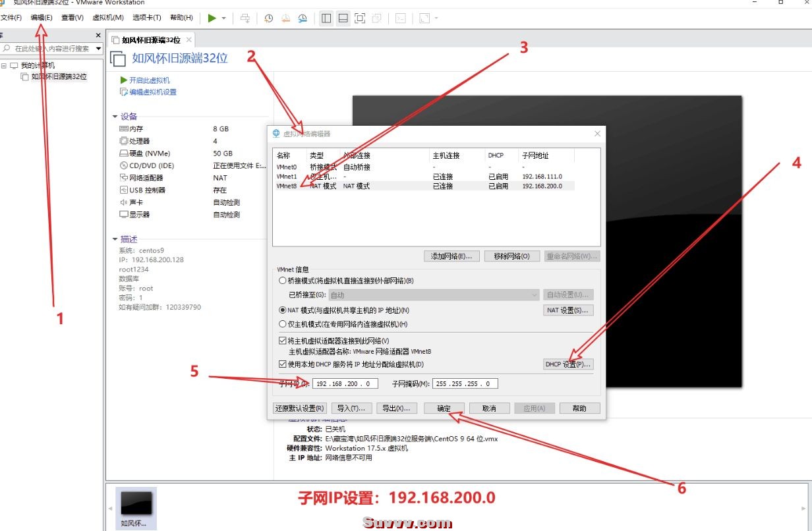Click the DHCP 设置 button

pyautogui.click(x=568, y=364)
